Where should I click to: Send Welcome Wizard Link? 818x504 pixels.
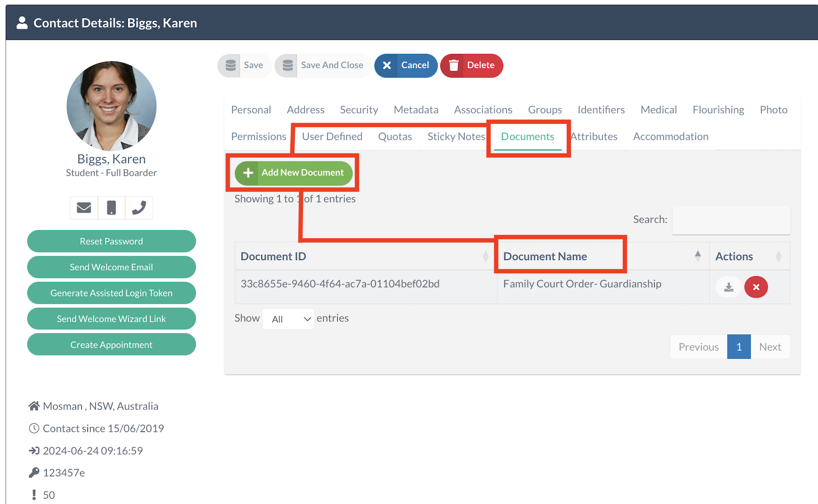[x=111, y=319]
